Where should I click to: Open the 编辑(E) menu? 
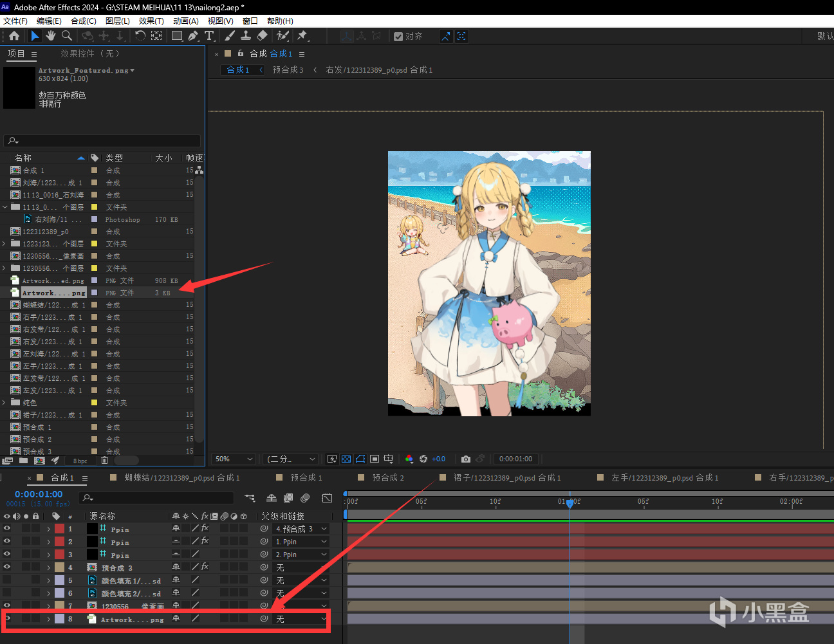(49, 21)
